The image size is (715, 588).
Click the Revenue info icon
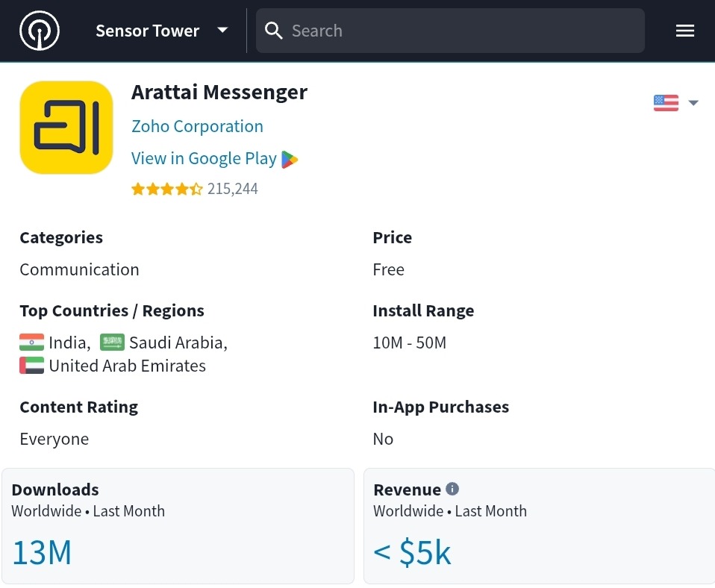(452, 489)
